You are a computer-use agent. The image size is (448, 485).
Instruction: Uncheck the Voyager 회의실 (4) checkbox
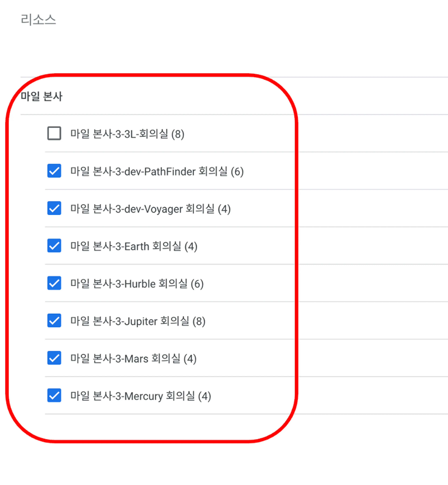pyautogui.click(x=54, y=208)
